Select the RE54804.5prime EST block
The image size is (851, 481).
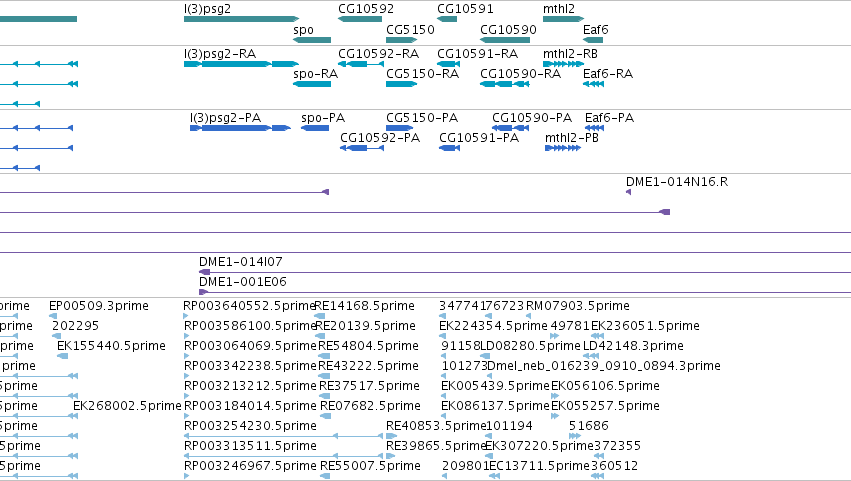point(324,356)
